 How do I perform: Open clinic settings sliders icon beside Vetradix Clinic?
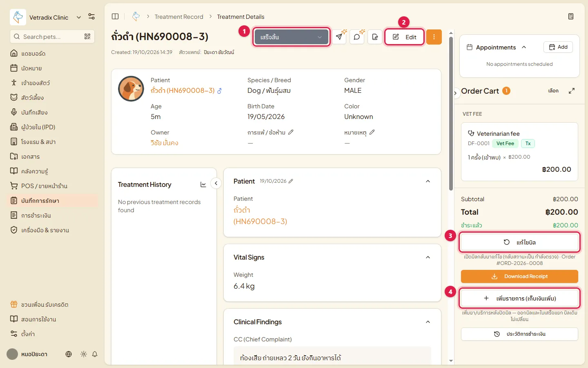[x=91, y=17]
